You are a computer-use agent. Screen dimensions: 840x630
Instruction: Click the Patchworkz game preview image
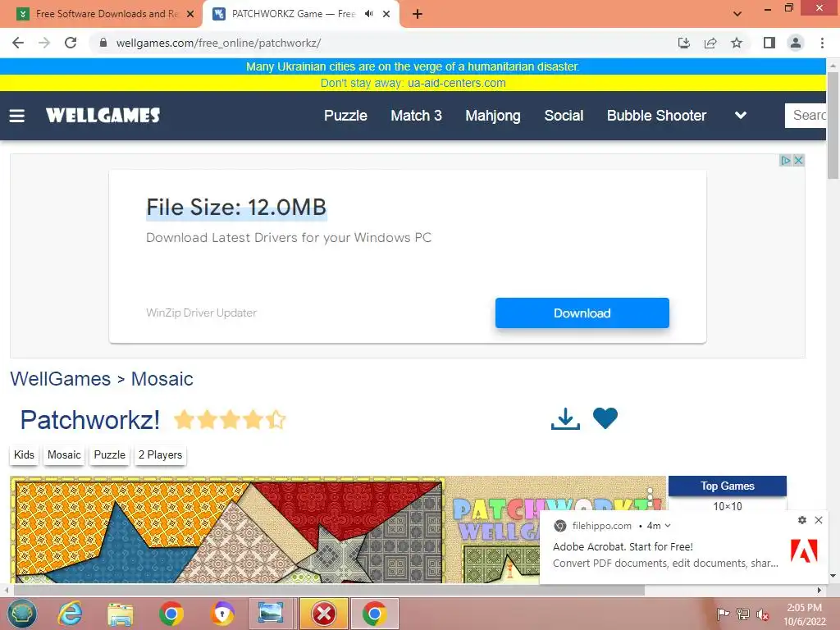tap(227, 529)
